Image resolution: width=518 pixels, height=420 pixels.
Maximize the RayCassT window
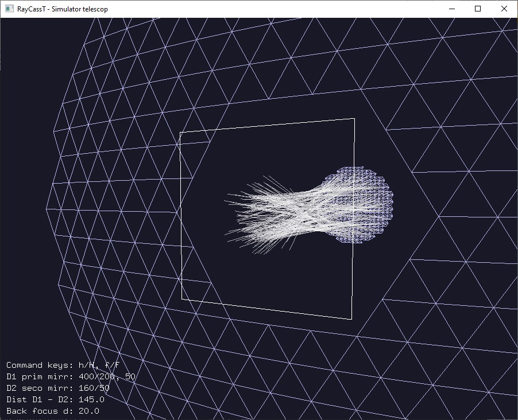pyautogui.click(x=478, y=9)
